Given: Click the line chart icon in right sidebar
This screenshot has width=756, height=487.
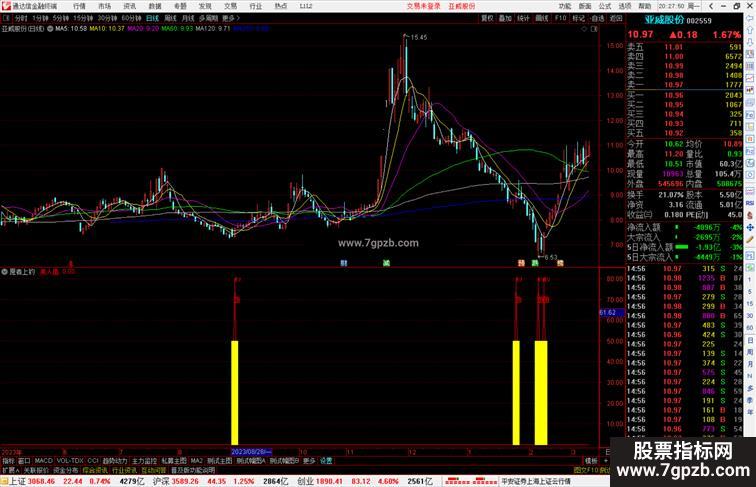Looking at the screenshot, I should [x=750, y=78].
